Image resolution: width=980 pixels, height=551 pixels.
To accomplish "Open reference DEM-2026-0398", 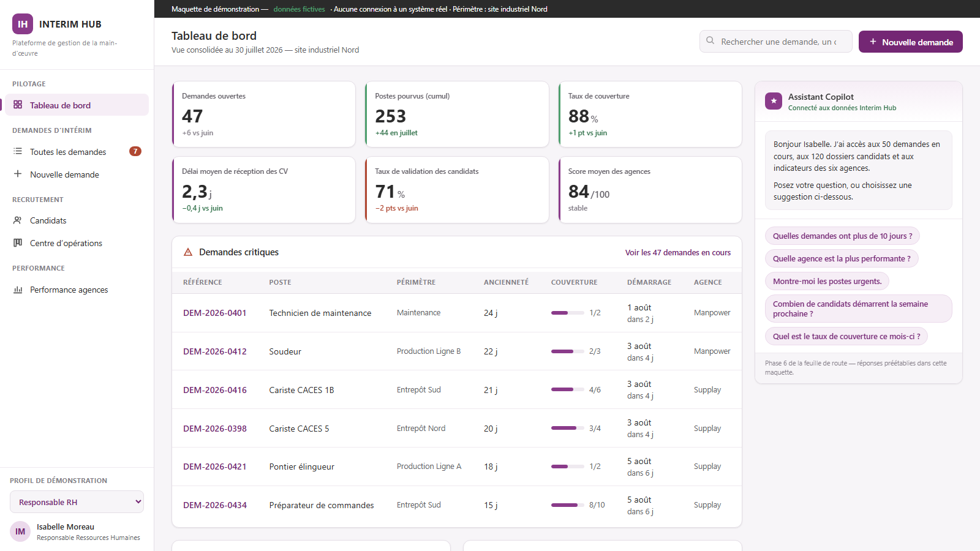I will (214, 429).
